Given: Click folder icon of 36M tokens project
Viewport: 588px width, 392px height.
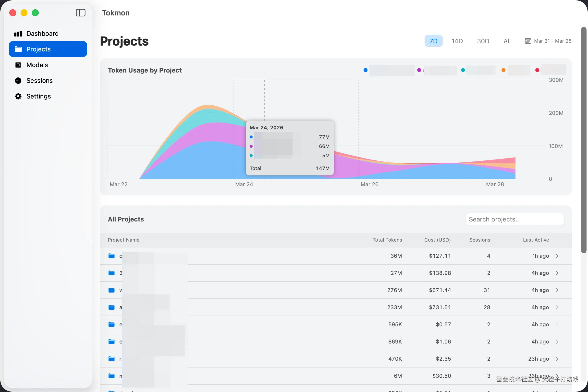Looking at the screenshot, I should click(111, 256).
